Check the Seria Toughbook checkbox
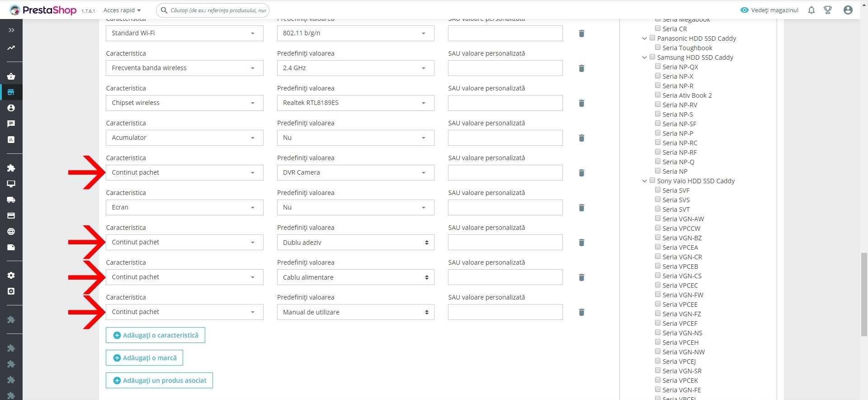This screenshot has height=400, width=868. (x=658, y=48)
